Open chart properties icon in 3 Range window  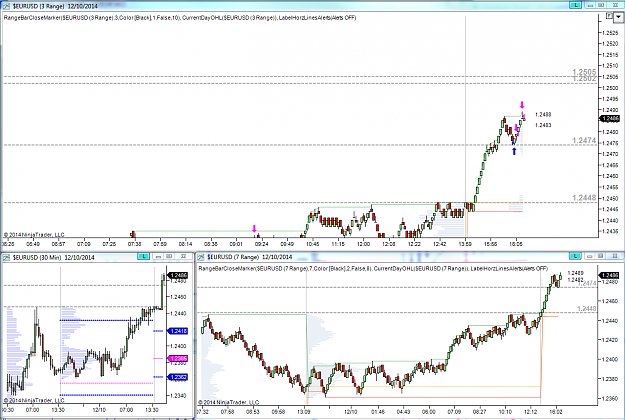tap(609, 16)
